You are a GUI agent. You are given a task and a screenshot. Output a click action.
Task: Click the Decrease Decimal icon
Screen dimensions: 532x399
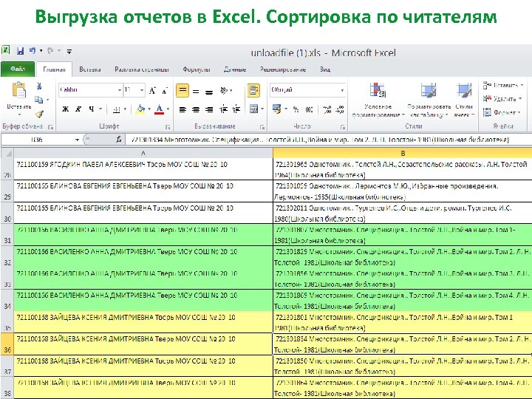(340, 109)
